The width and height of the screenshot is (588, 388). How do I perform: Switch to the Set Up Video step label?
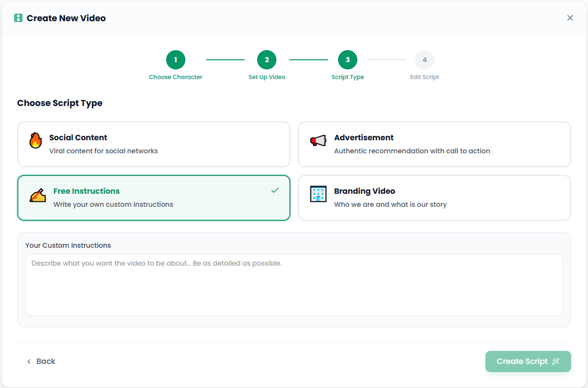[x=267, y=77]
